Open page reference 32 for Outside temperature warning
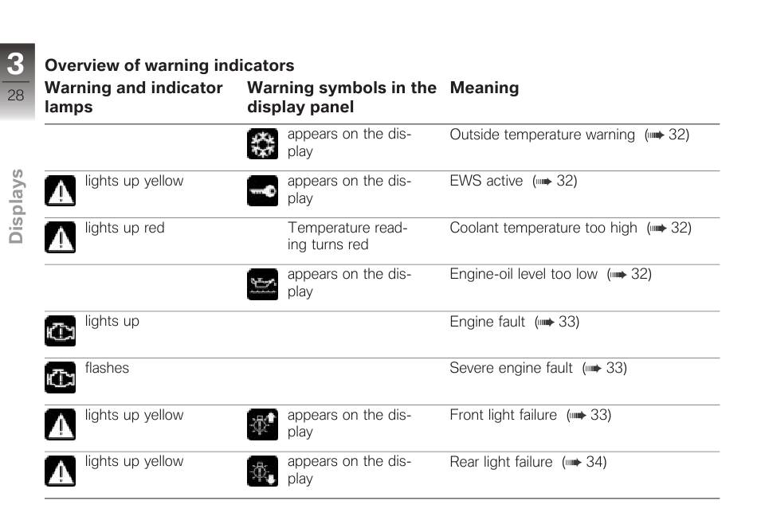Image resolution: width=757 pixels, height=532 pixels. click(667, 135)
